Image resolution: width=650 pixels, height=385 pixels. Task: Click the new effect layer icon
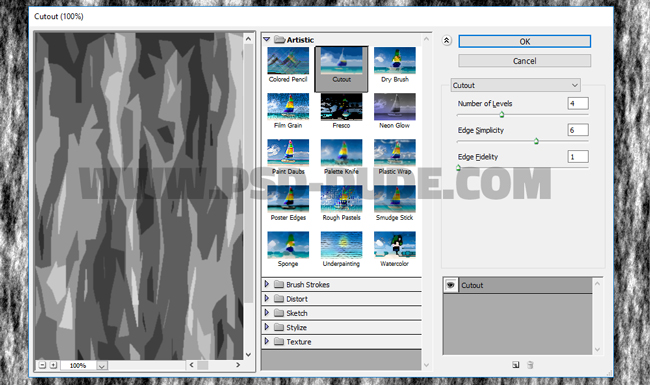click(515, 365)
